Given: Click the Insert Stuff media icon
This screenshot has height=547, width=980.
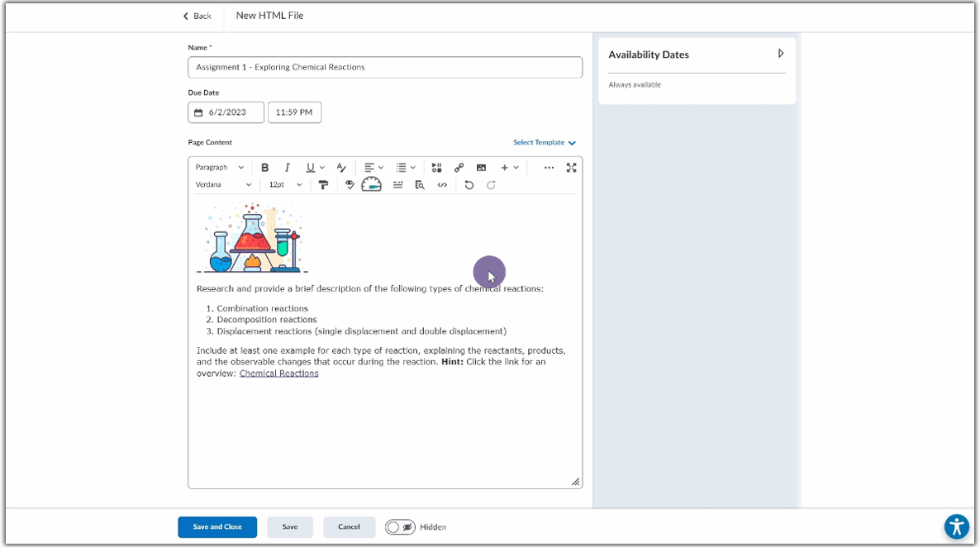Looking at the screenshot, I should (x=437, y=168).
